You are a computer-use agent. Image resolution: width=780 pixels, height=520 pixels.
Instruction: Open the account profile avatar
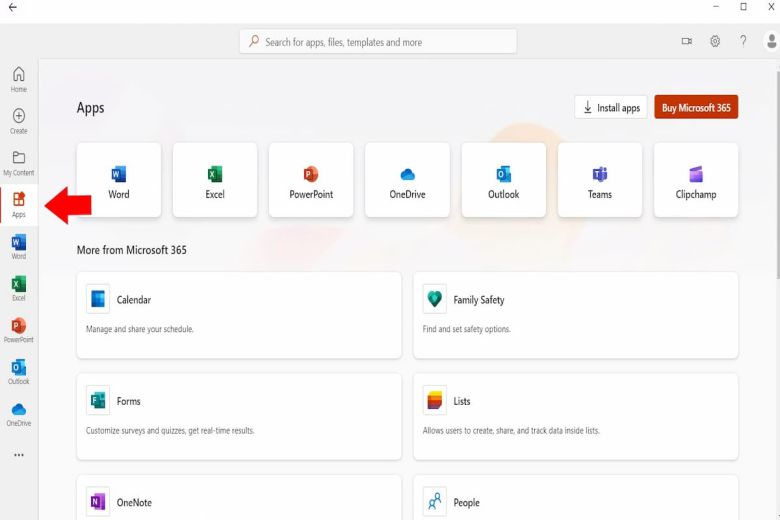pos(771,41)
